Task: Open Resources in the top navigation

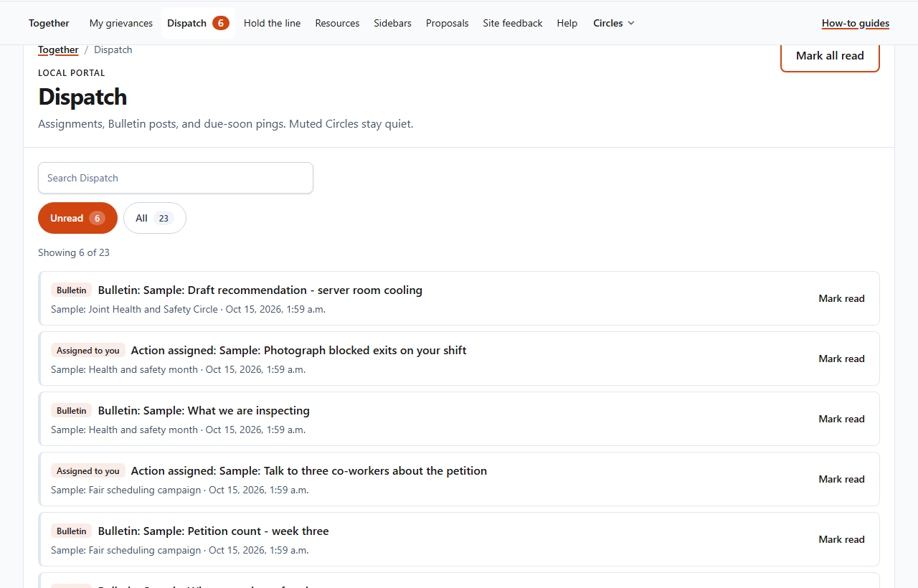Action: (337, 23)
